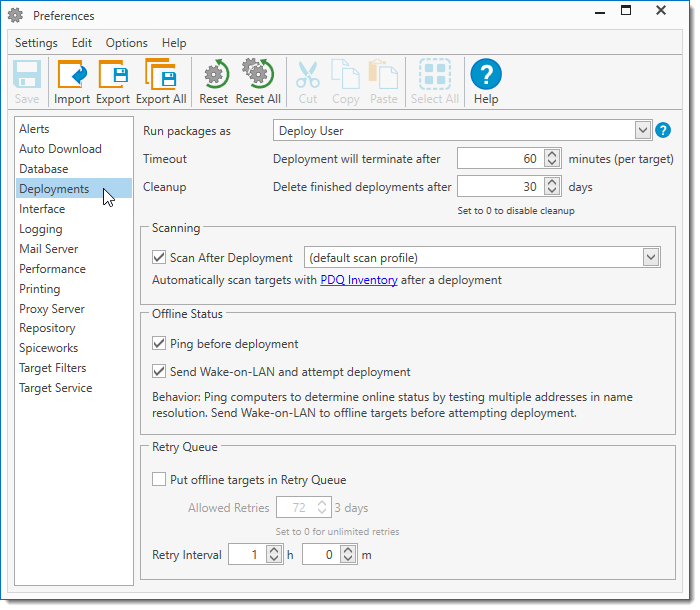
Task: Open the scan profile dropdown
Action: click(651, 258)
